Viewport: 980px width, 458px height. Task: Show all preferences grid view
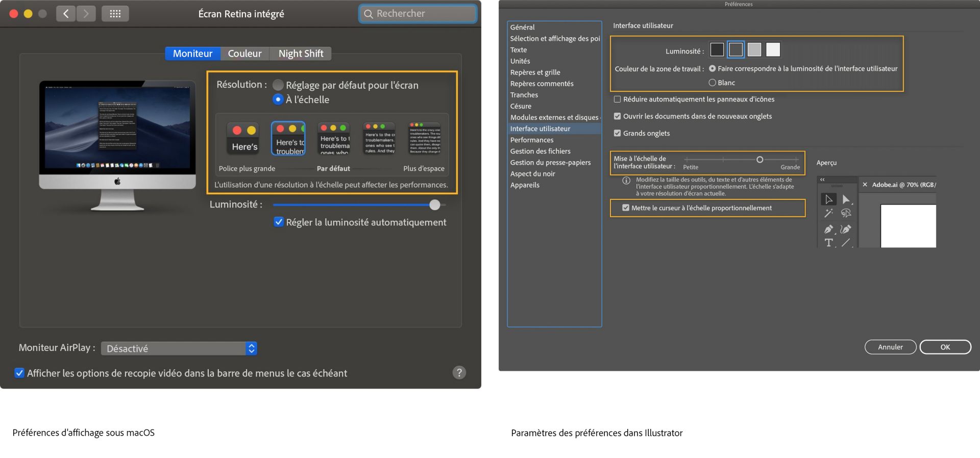[x=115, y=14]
